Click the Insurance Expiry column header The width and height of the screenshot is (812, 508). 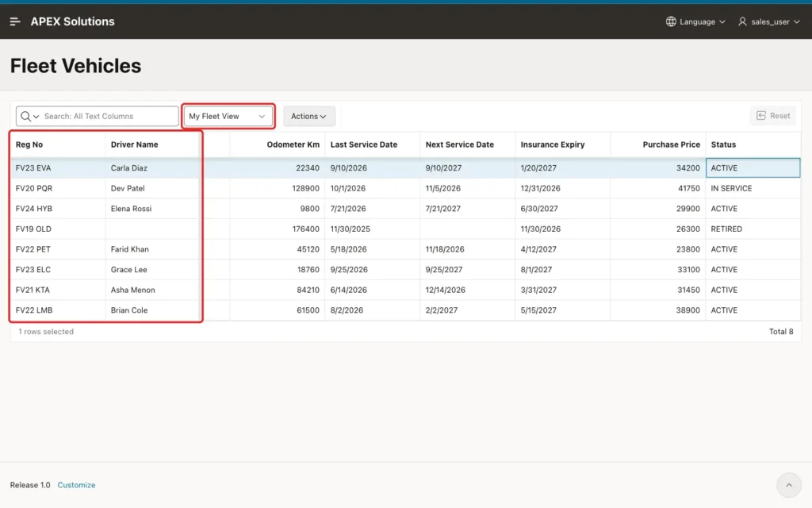click(553, 144)
